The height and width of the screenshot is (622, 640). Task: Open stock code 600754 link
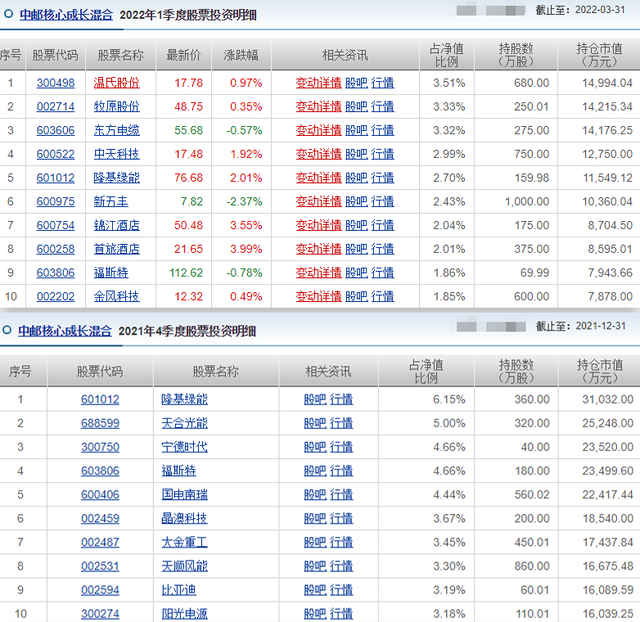56,225
